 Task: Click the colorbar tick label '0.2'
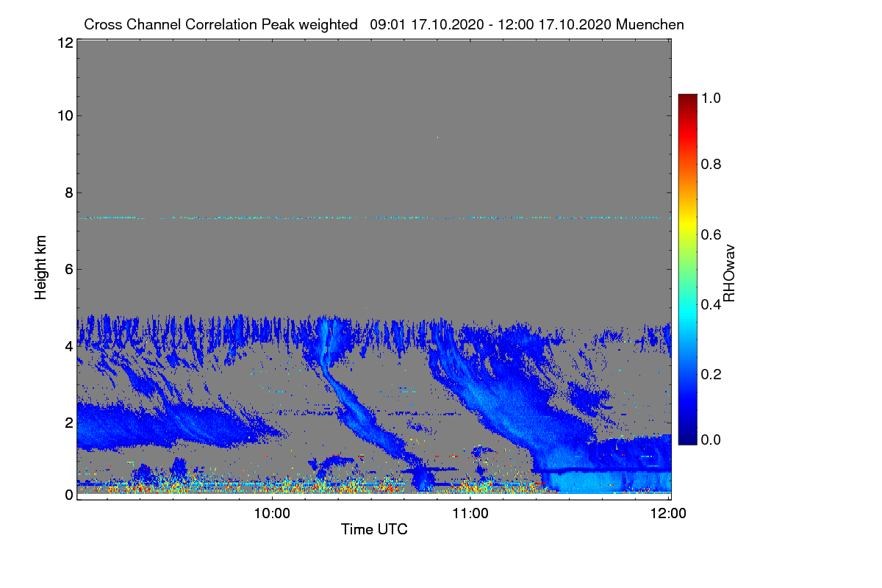710,373
